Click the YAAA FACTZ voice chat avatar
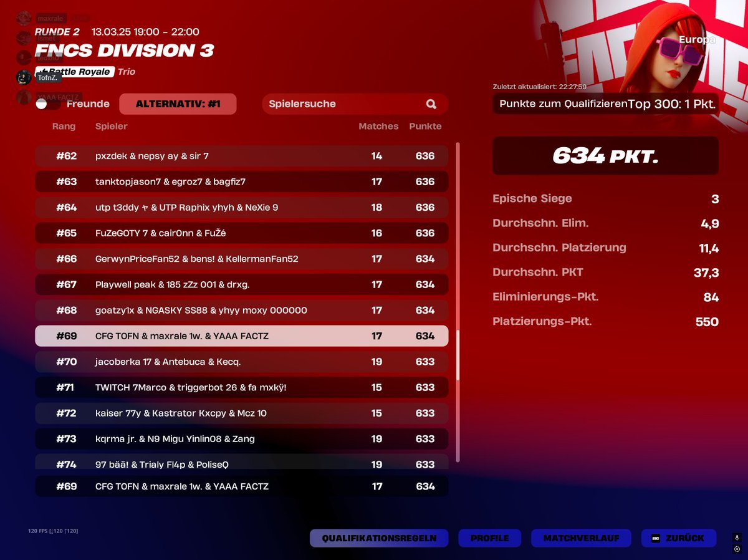Image resolution: width=748 pixels, height=560 pixels. [x=24, y=97]
